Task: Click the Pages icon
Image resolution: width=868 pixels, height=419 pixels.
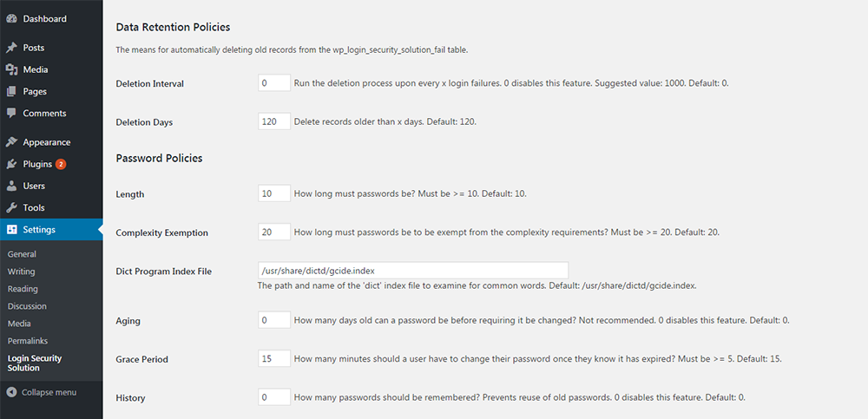Action: coord(11,91)
